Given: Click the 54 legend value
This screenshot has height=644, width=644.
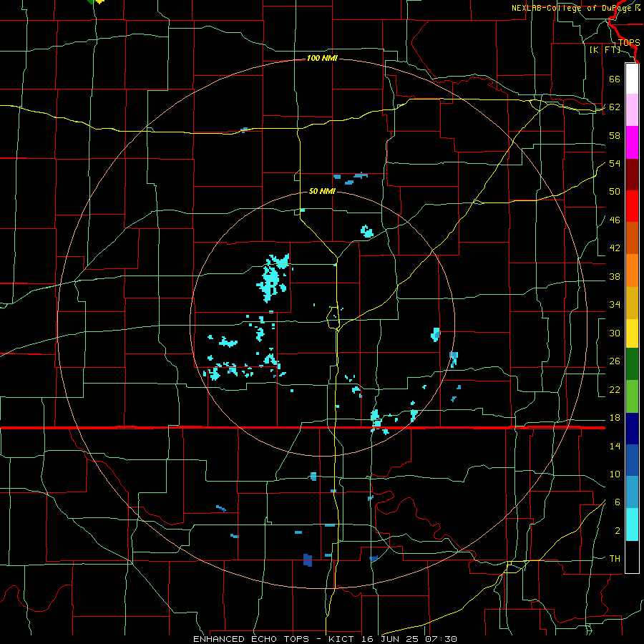Looking at the screenshot, I should [x=615, y=163].
